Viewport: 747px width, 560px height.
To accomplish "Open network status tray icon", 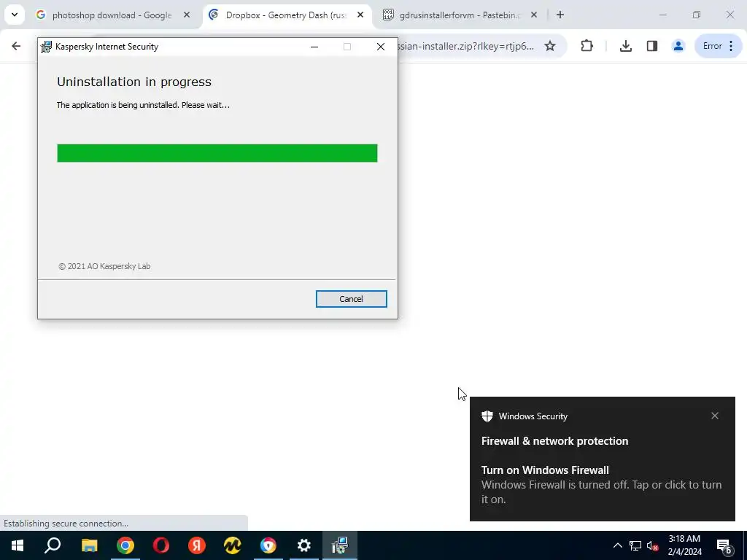I will tap(635, 545).
